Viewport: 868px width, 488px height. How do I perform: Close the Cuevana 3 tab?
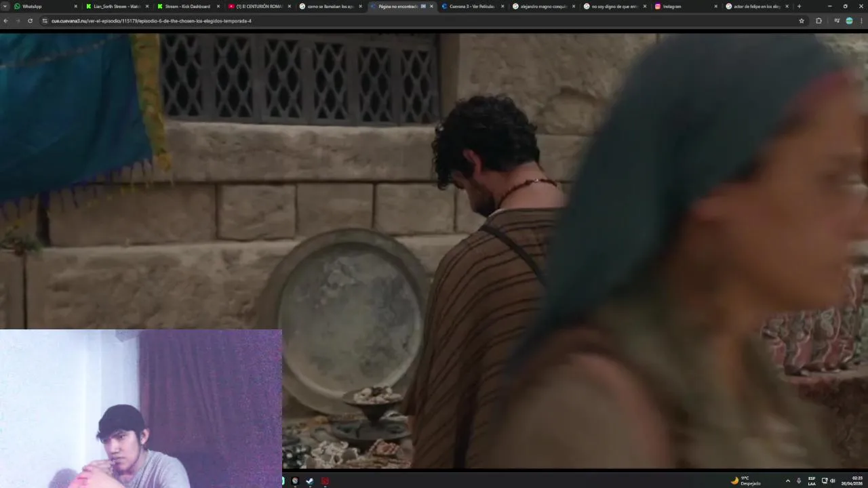click(502, 6)
